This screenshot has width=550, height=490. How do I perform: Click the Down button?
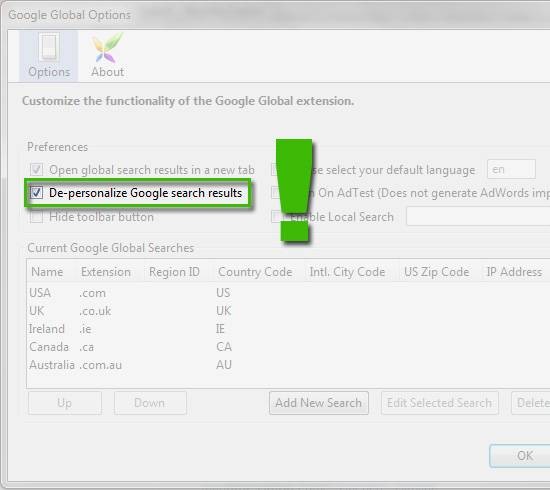(x=150, y=403)
